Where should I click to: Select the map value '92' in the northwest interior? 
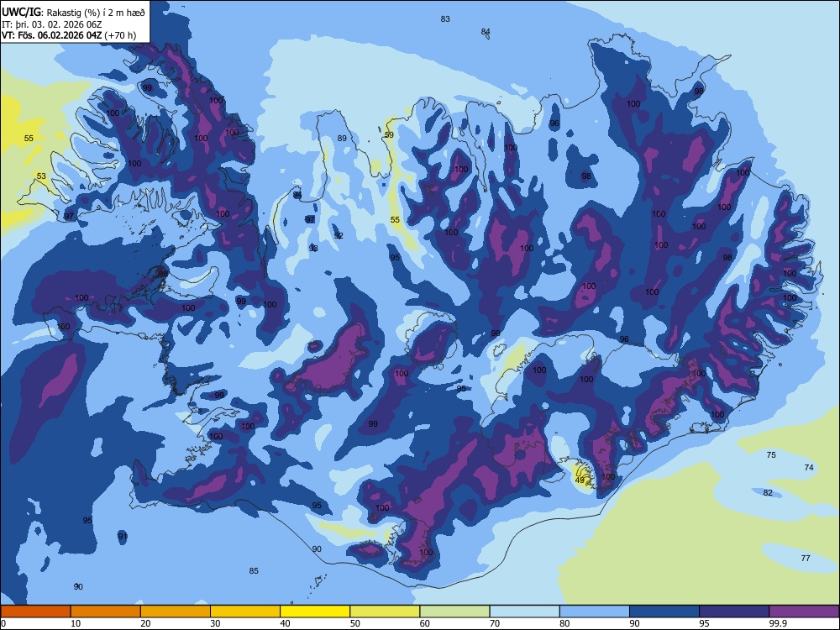pyautogui.click(x=338, y=236)
